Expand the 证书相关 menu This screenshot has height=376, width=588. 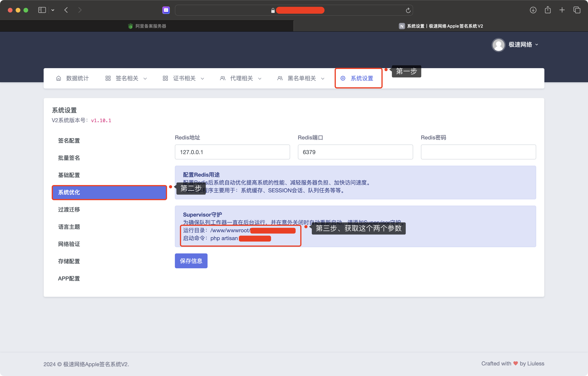click(x=184, y=78)
